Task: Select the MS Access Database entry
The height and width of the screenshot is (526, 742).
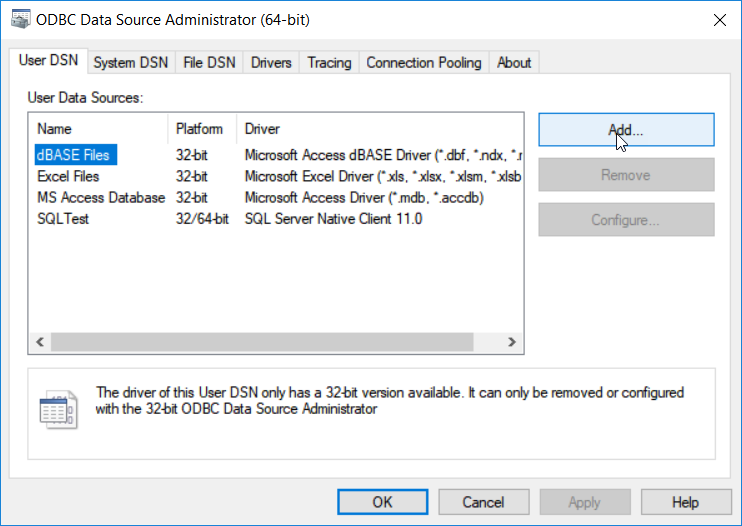Action: (x=100, y=197)
